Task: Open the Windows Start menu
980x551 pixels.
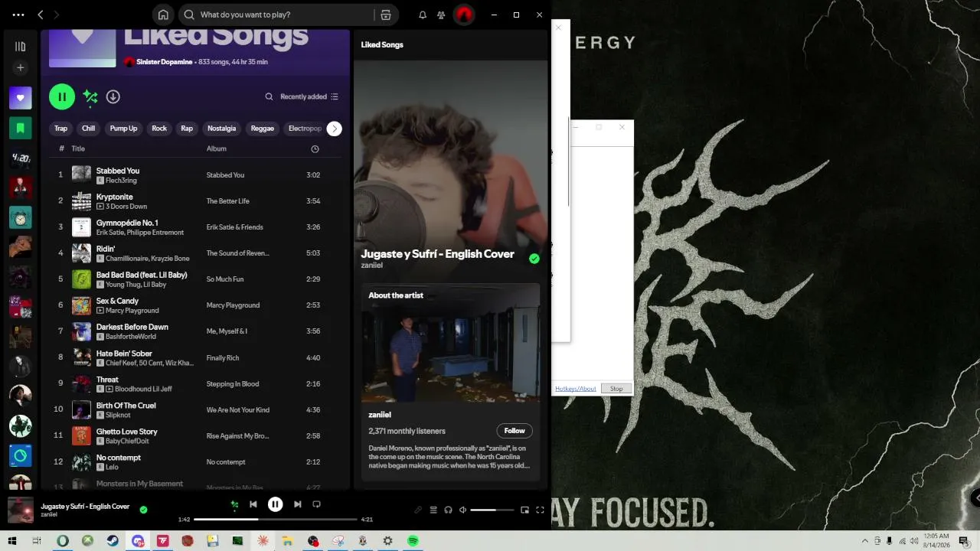Action: coord(11,541)
